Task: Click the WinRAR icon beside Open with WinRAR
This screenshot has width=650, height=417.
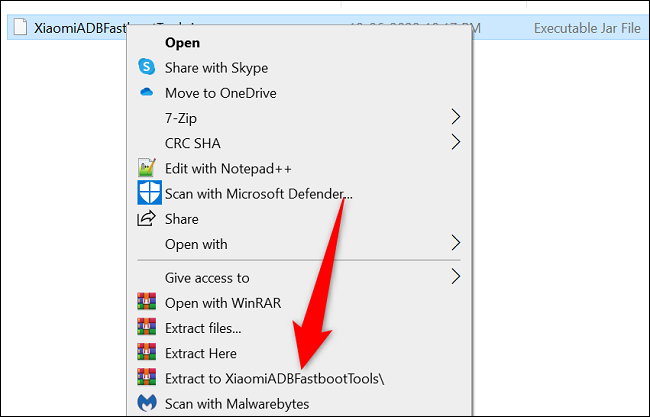Action: (x=147, y=303)
